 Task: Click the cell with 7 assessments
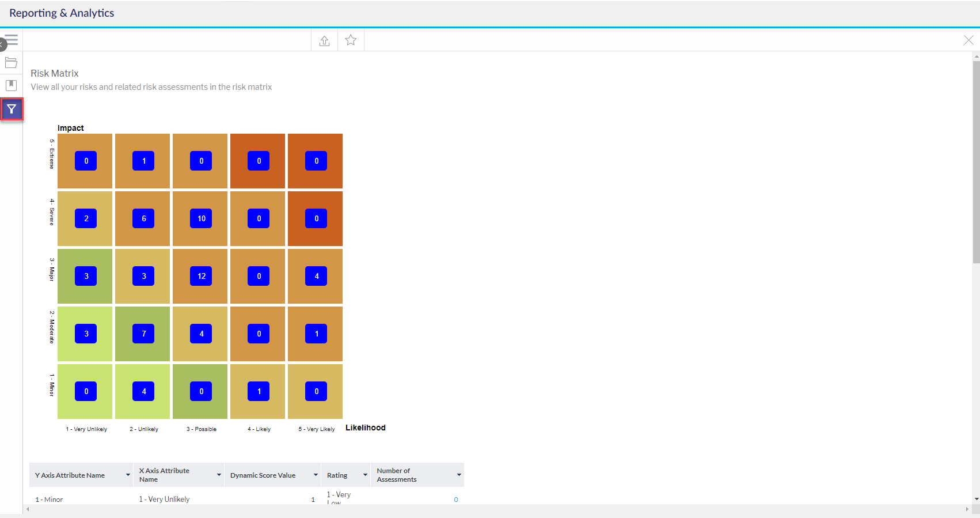(x=143, y=334)
